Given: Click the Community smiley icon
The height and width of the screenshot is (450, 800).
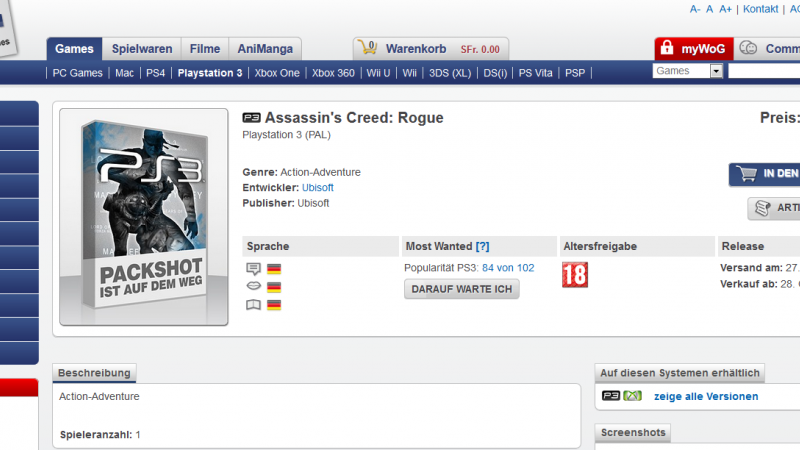Looking at the screenshot, I should [748, 48].
